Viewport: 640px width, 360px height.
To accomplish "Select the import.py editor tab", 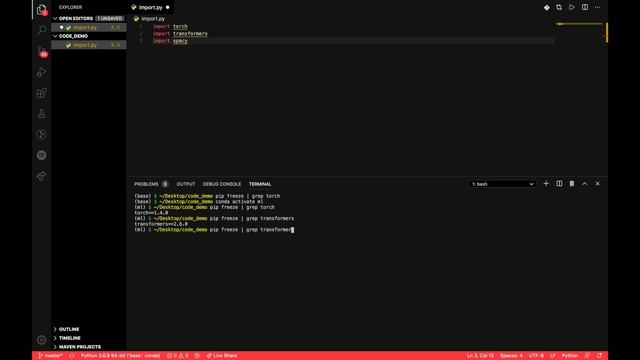I will pos(150,7).
